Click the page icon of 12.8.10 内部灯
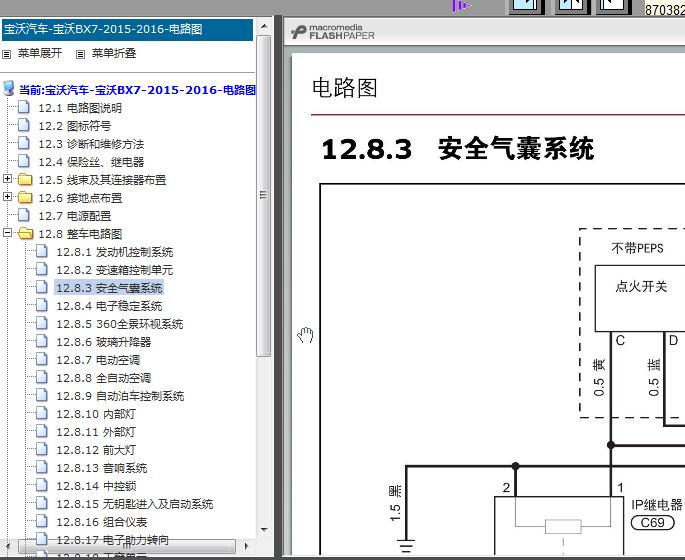Screen dimensions: 685x560 pyautogui.click(x=42, y=413)
